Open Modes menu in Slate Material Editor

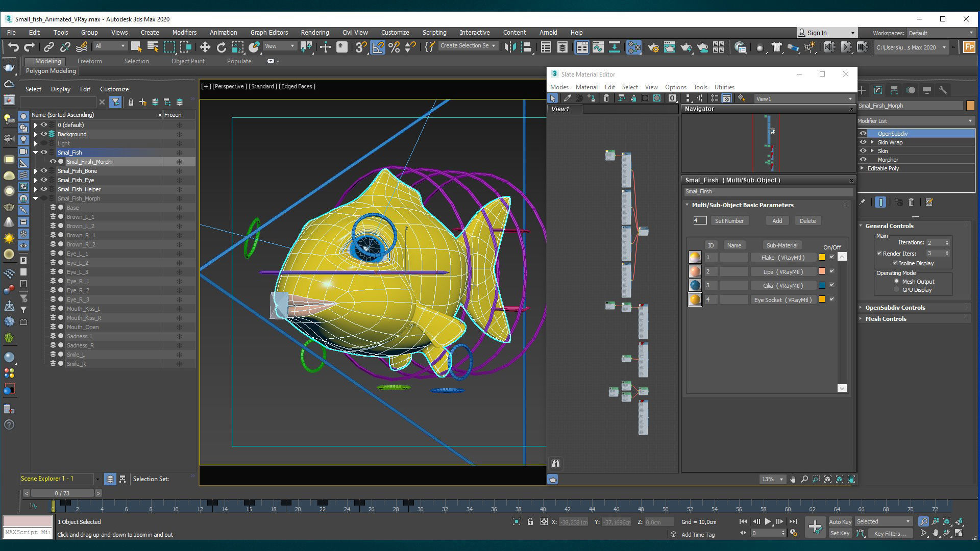click(x=559, y=87)
